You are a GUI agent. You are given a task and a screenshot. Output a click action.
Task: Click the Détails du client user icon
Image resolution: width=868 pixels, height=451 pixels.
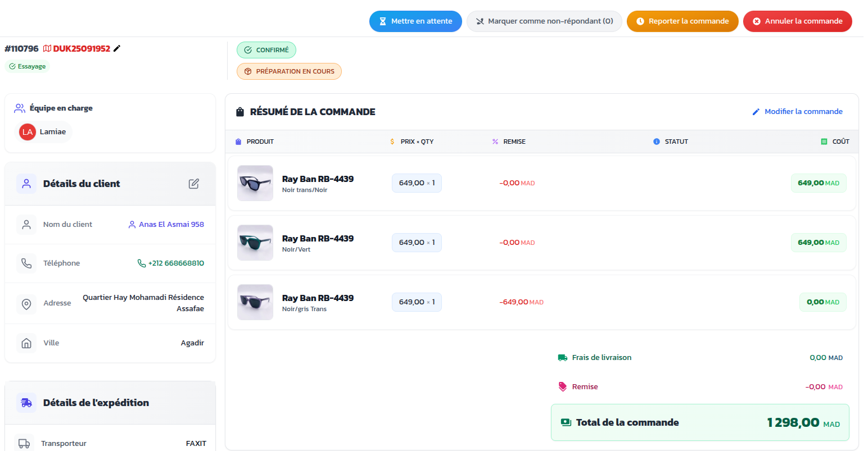tap(26, 184)
